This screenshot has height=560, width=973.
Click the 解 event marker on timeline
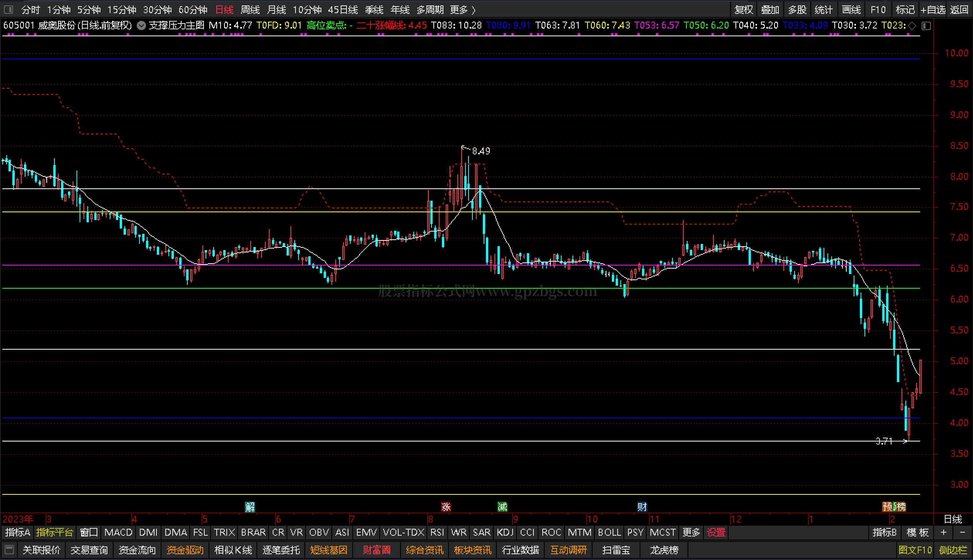coord(250,506)
